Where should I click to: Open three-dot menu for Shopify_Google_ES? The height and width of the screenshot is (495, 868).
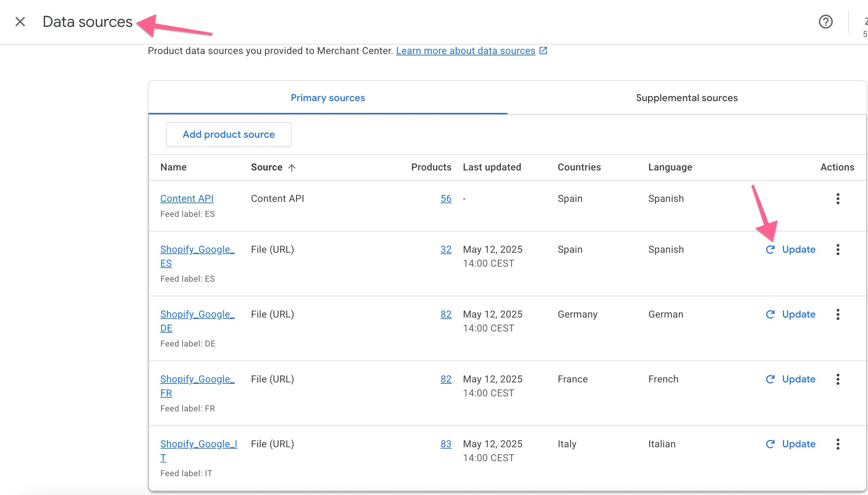click(838, 250)
